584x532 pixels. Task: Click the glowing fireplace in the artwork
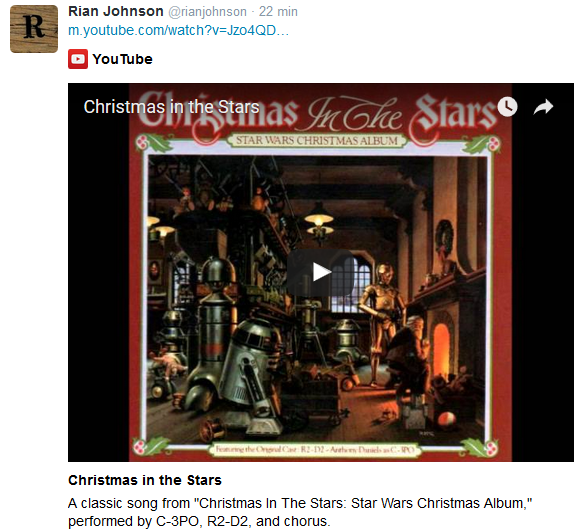coord(441,349)
